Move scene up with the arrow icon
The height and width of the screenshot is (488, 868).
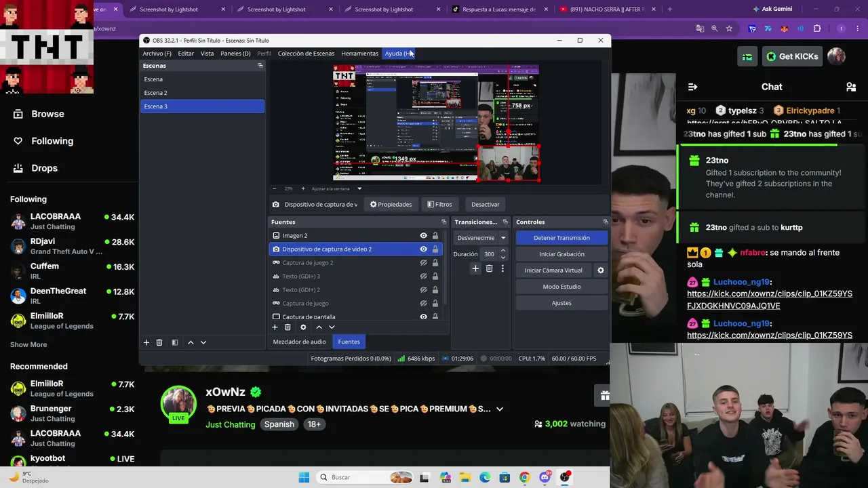click(x=191, y=342)
